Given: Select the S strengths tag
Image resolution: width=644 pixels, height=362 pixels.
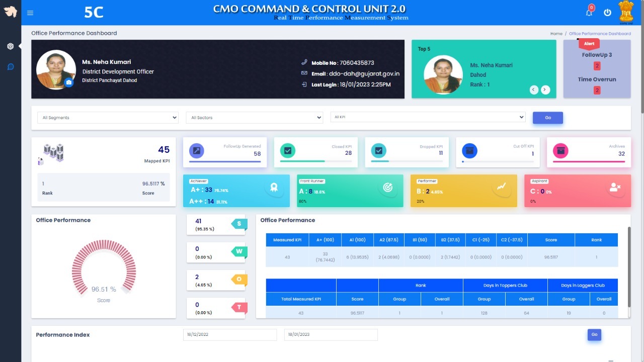Looking at the screenshot, I should point(239,224).
